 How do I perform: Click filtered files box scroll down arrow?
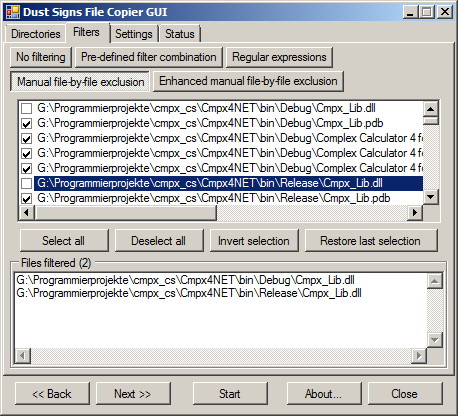click(x=435, y=340)
